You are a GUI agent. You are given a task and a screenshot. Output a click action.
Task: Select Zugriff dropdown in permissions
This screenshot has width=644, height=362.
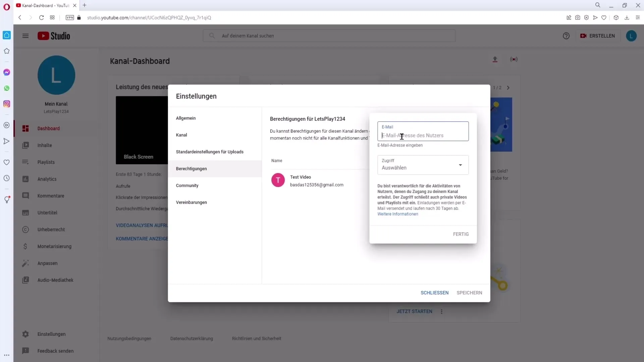coord(423,165)
